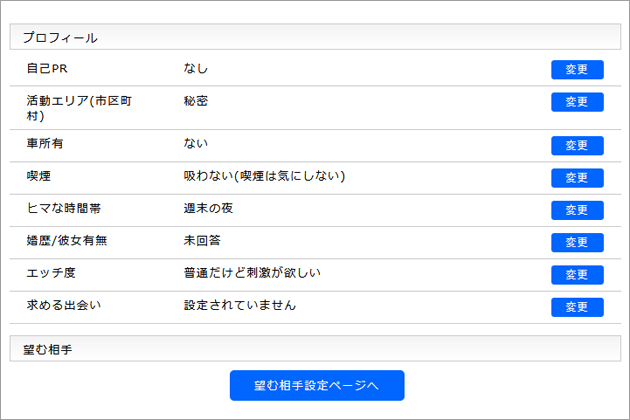Screen dimensions: 630x420
Task: Open 望む相手設定ページへ button
Action: click(x=316, y=385)
